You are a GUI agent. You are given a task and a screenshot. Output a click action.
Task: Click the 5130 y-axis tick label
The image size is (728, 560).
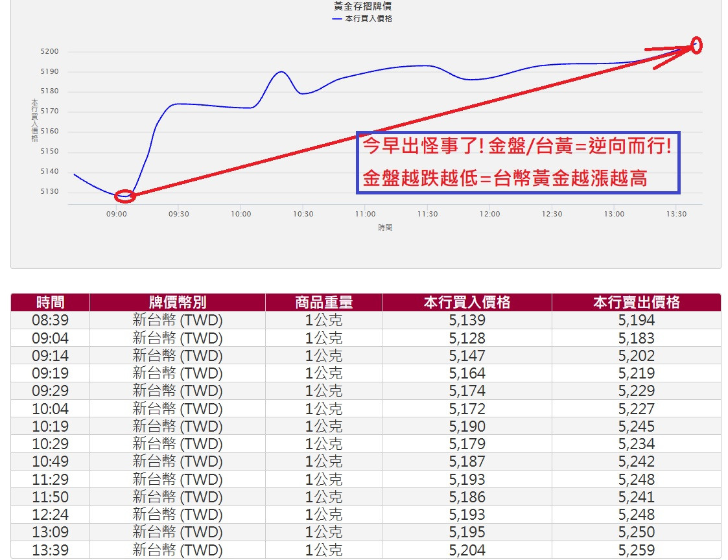click(x=50, y=191)
